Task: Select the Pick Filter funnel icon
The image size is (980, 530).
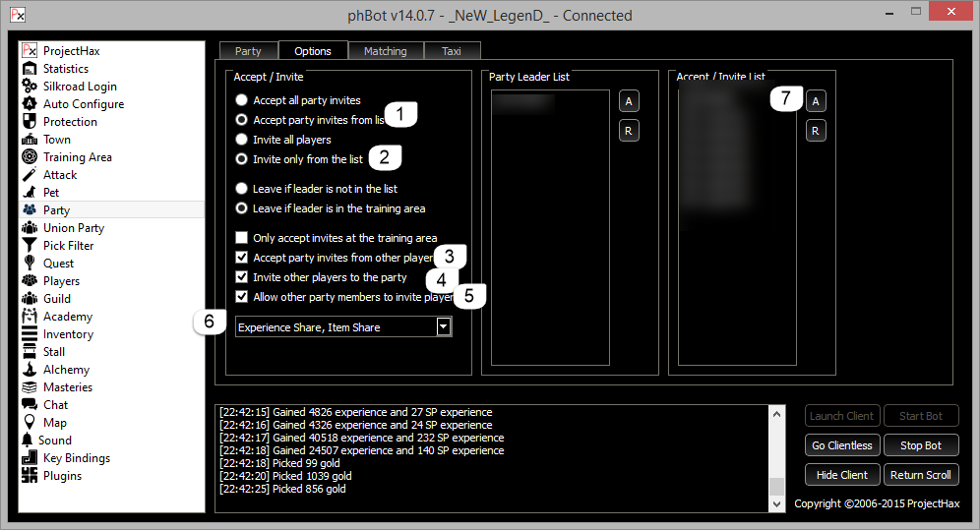Action: (x=30, y=246)
